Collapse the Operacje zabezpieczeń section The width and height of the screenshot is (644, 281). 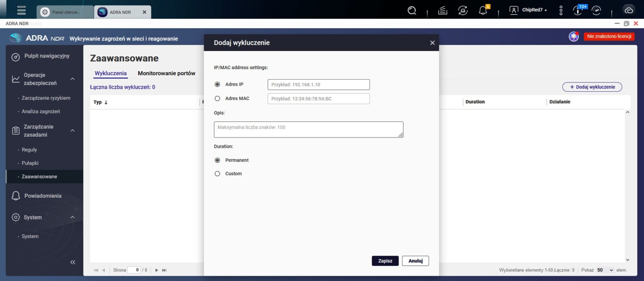pyautogui.click(x=72, y=79)
